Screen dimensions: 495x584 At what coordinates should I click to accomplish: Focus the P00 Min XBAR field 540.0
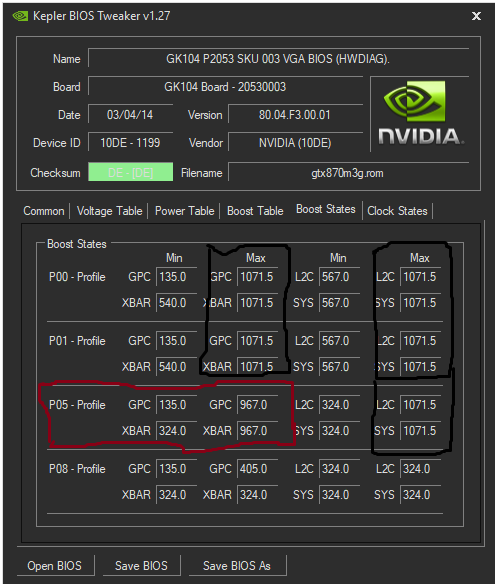tap(176, 303)
